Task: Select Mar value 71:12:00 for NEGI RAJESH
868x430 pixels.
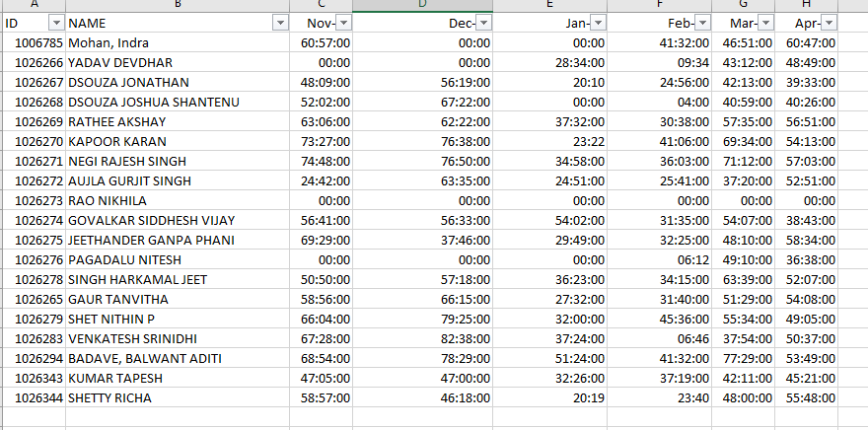Action: tap(744, 161)
